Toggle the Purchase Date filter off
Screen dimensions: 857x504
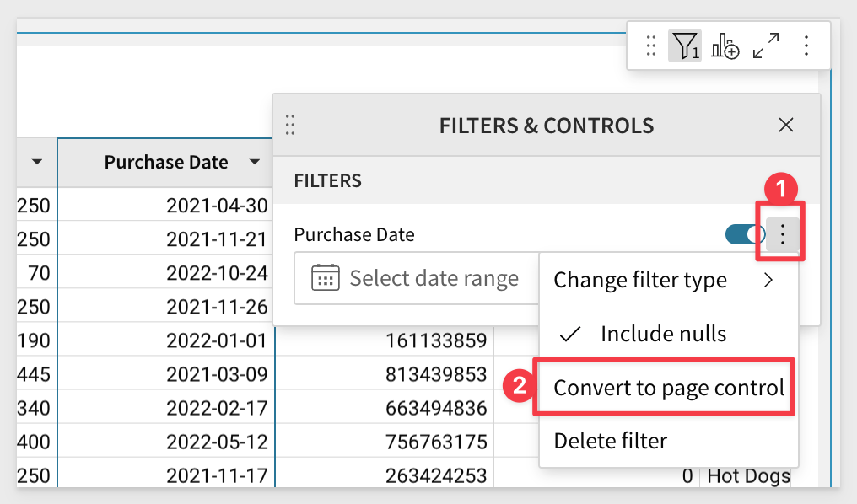[x=743, y=235]
